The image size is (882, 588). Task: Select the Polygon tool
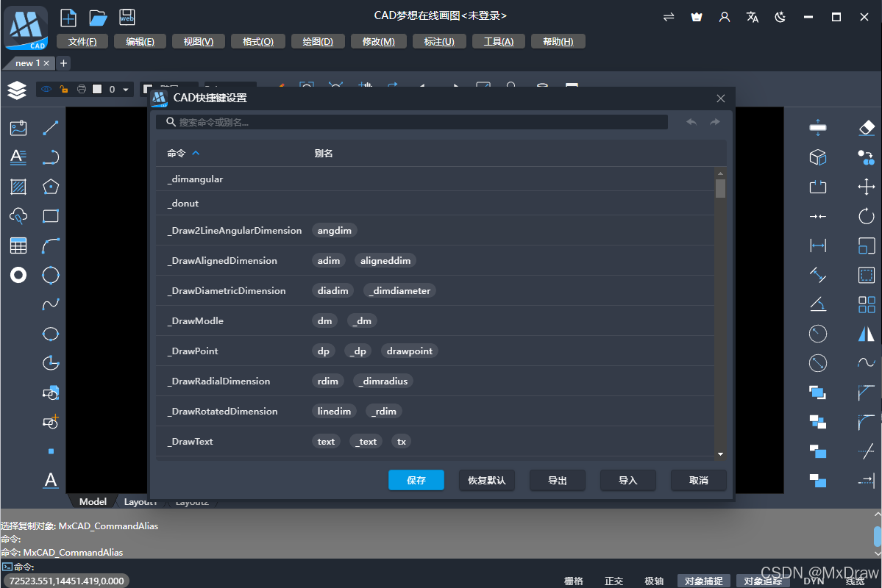click(x=51, y=187)
